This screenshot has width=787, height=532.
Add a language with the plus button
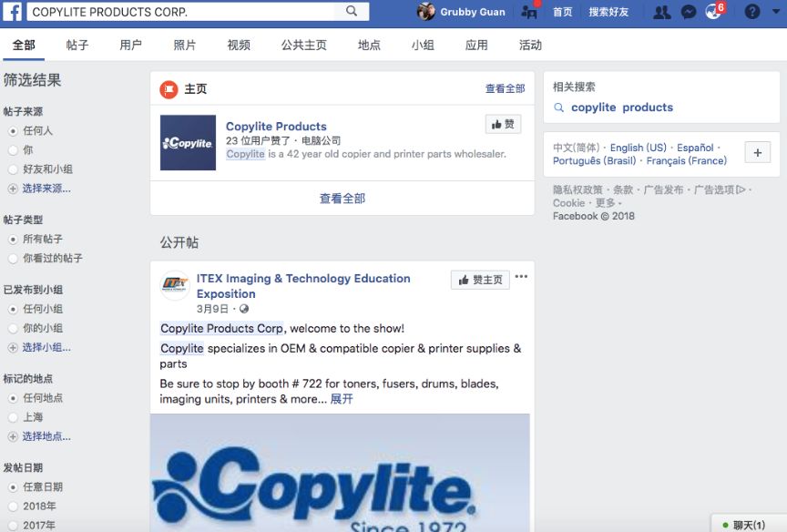(758, 152)
